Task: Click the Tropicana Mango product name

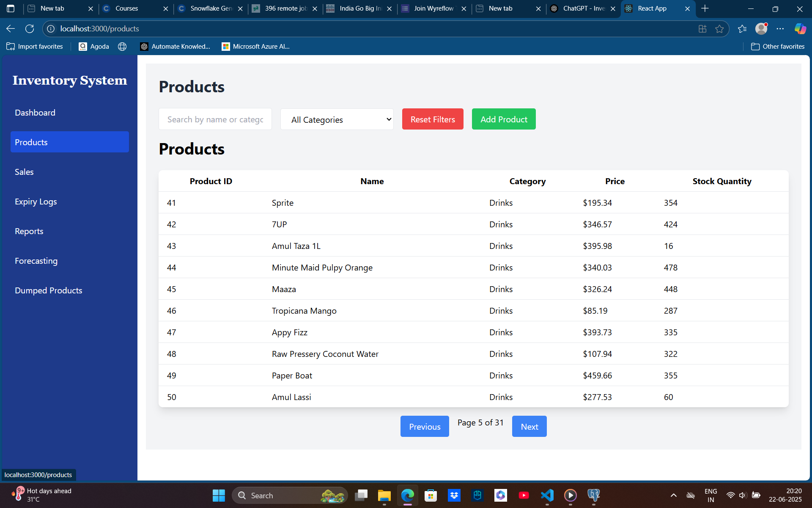Action: point(304,311)
